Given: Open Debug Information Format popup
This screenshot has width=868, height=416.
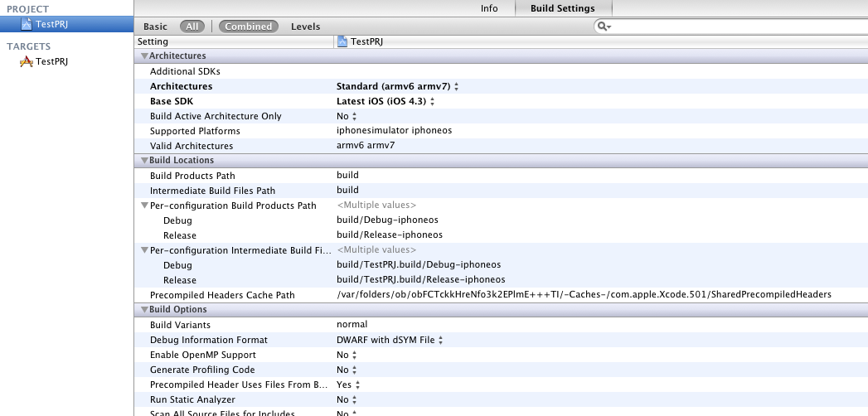Looking at the screenshot, I should point(390,341).
